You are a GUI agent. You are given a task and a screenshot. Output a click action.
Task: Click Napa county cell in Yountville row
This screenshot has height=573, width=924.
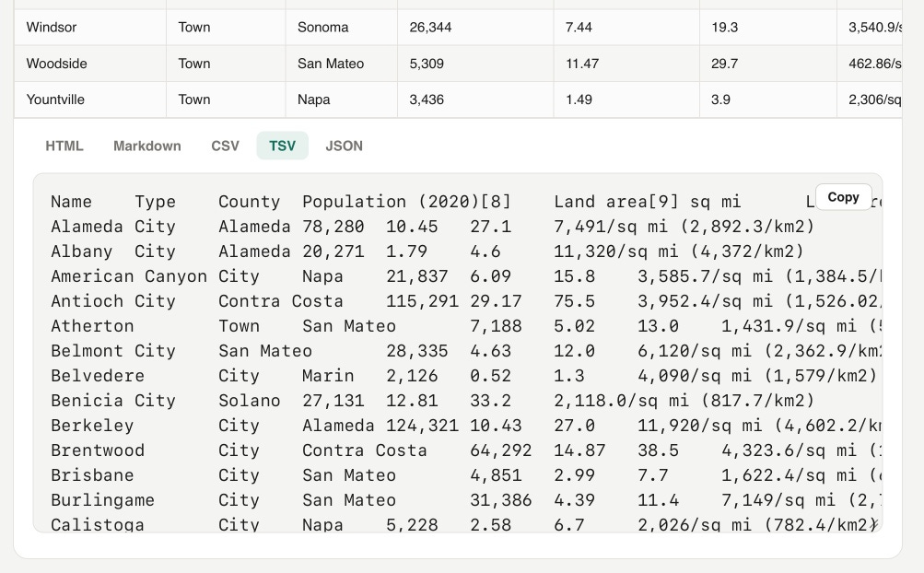(x=342, y=99)
